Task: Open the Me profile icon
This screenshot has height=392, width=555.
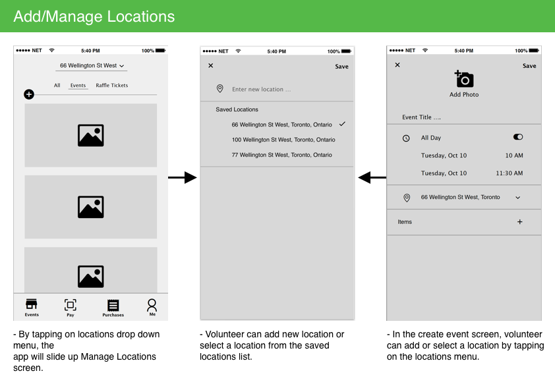Action: (x=152, y=306)
